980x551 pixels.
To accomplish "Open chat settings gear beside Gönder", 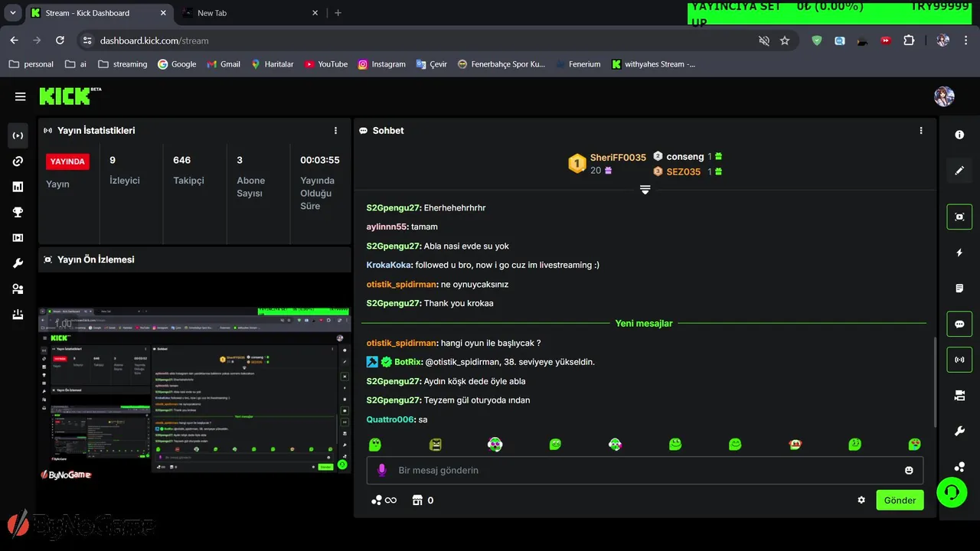I will [861, 500].
